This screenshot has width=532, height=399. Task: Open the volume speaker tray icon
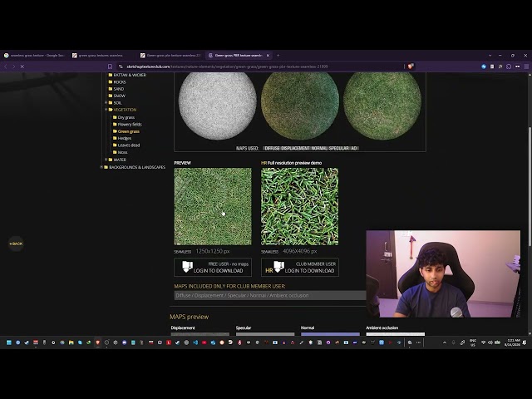tap(490, 342)
